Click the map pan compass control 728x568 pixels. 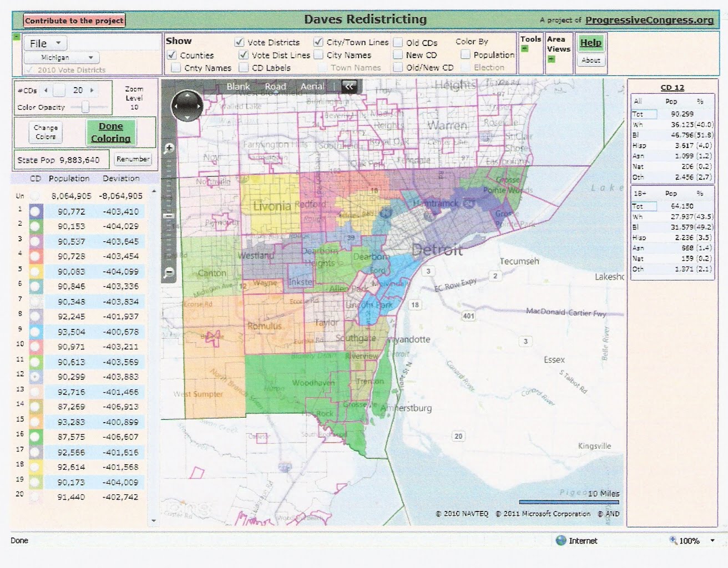[x=187, y=105]
